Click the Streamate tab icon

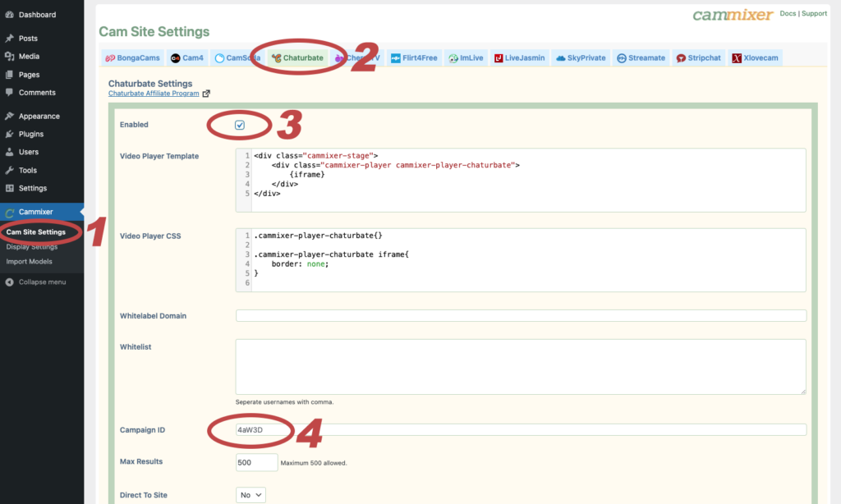coord(622,58)
